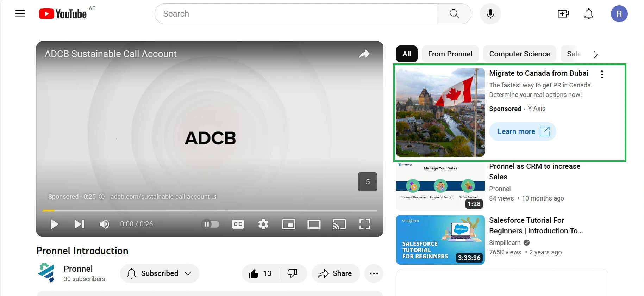
Task: Open Salesforce Tutorial thumbnail
Action: point(440,240)
